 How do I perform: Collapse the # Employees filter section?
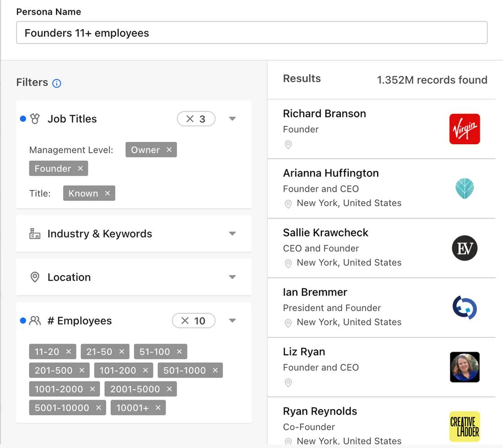[x=233, y=321]
